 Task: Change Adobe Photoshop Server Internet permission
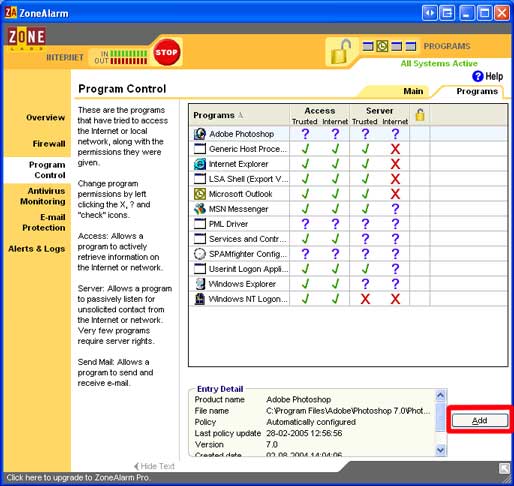point(395,134)
